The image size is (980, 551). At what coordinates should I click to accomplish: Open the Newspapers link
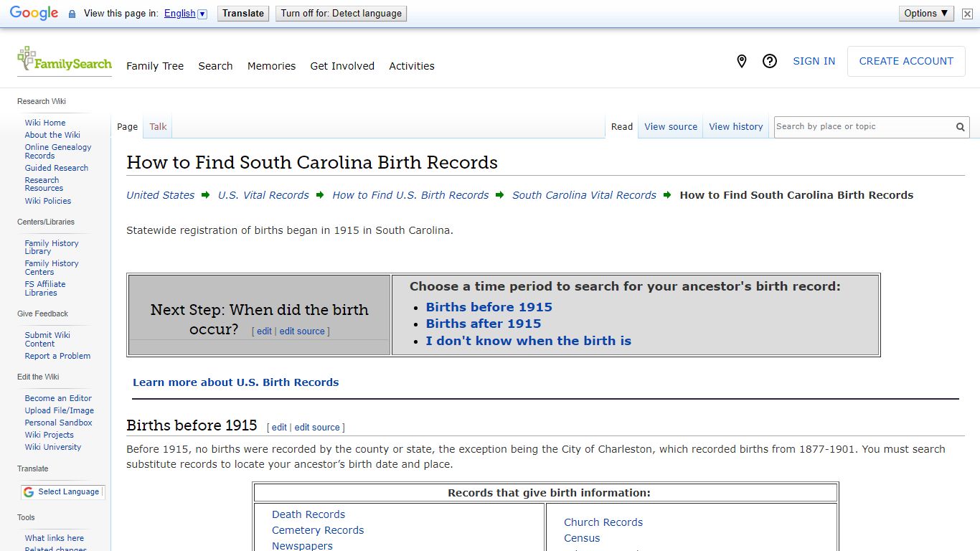pos(302,546)
